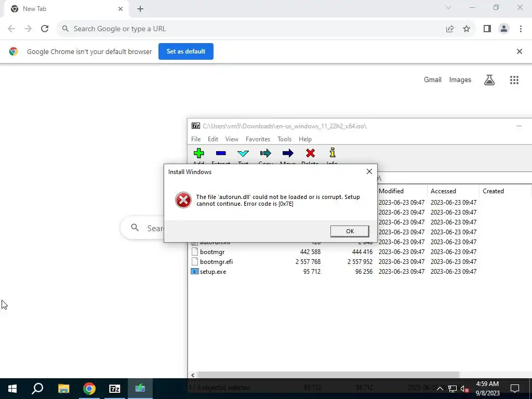This screenshot has width=532, height=399.
Task: Sort by the Accessed column header
Action: point(453,191)
